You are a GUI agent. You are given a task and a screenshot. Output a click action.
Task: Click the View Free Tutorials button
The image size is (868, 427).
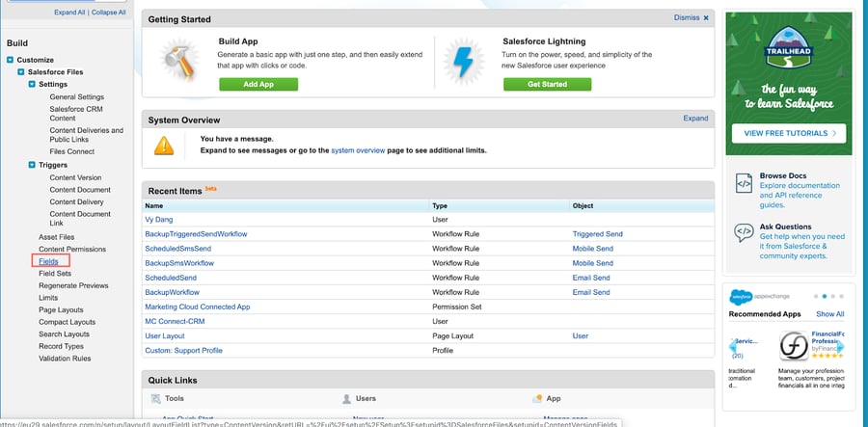point(789,133)
